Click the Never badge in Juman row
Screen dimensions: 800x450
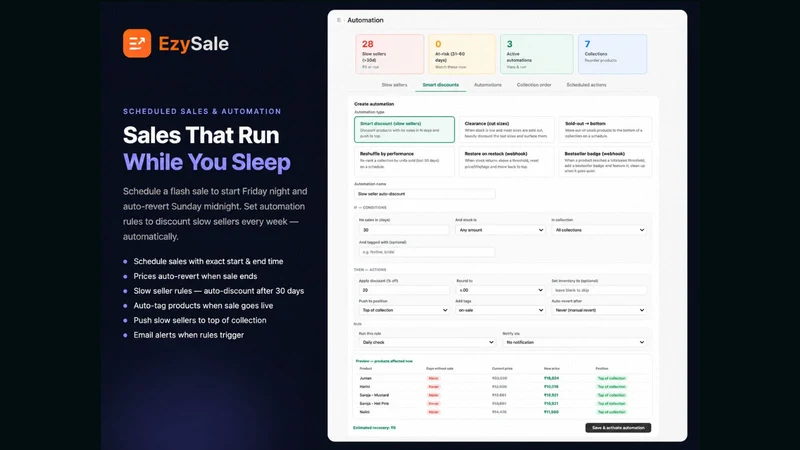(433, 378)
